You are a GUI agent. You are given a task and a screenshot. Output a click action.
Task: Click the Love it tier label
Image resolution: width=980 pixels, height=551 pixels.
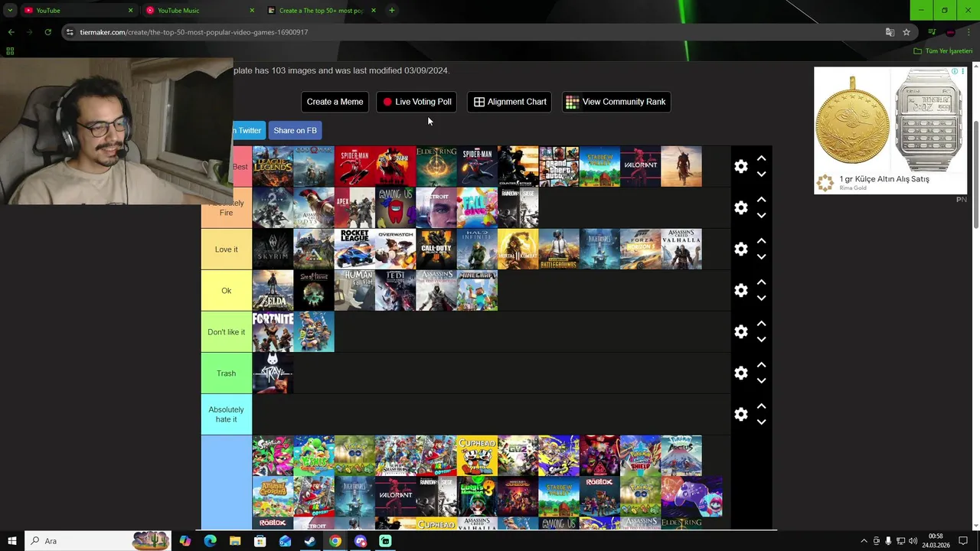click(227, 249)
